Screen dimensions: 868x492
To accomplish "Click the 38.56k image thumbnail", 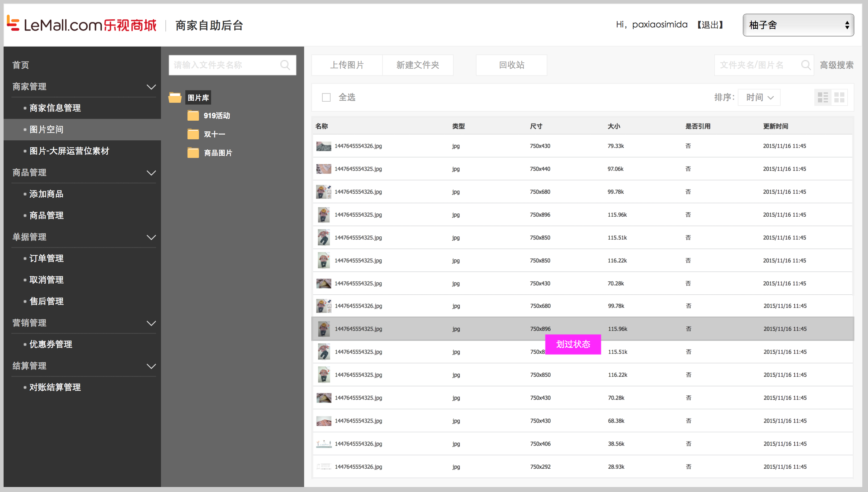I will (x=323, y=444).
